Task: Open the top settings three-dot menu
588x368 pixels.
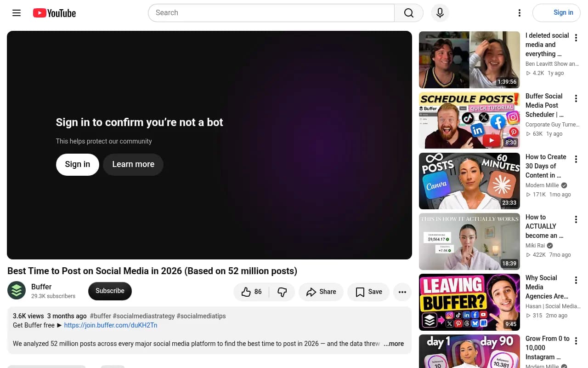Action: point(520,13)
